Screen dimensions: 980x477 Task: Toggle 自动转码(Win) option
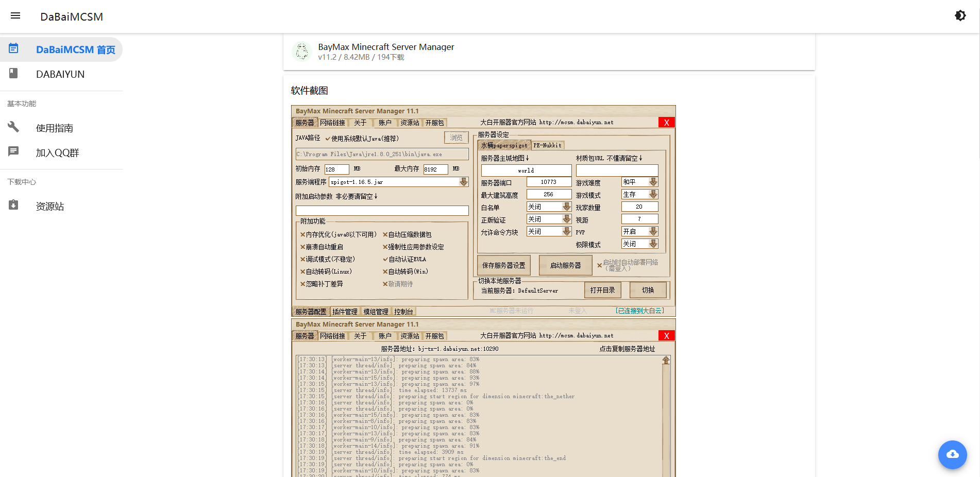pyautogui.click(x=405, y=271)
